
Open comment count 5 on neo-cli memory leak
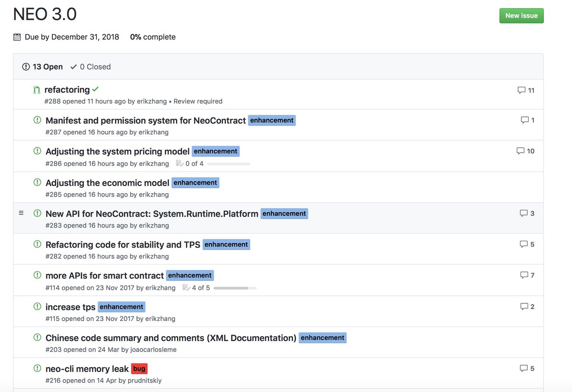[x=527, y=369]
